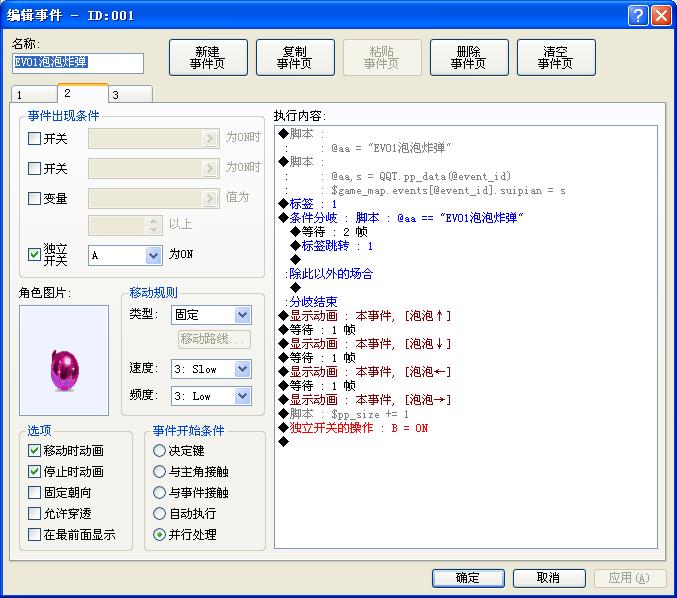Enable the 固定朝向 option
The height and width of the screenshot is (598, 677).
click(x=34, y=492)
